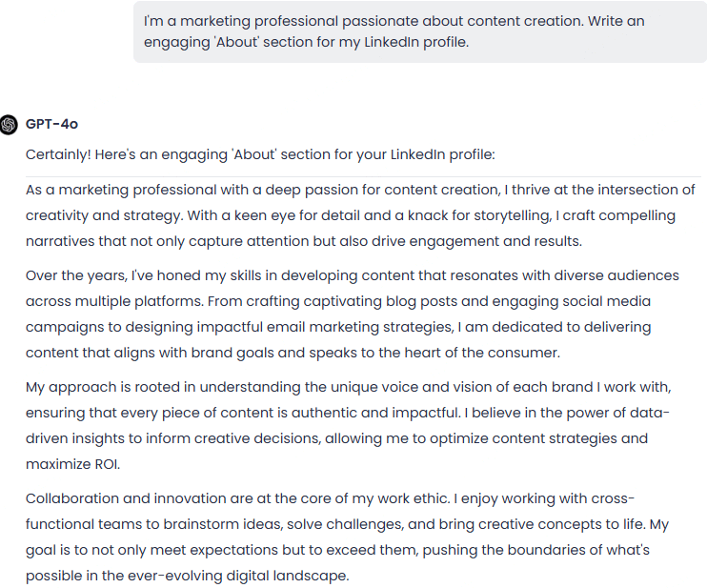Click the paragraph starting 'Over the years'
Image resolution: width=707 pixels, height=588 pixels.
pos(353,314)
